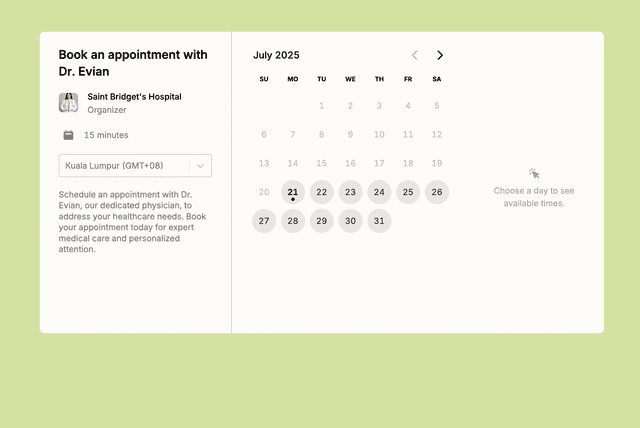Screen dimensions: 640x428
Task: Choose Sunday July 27
Action: [264, 221]
